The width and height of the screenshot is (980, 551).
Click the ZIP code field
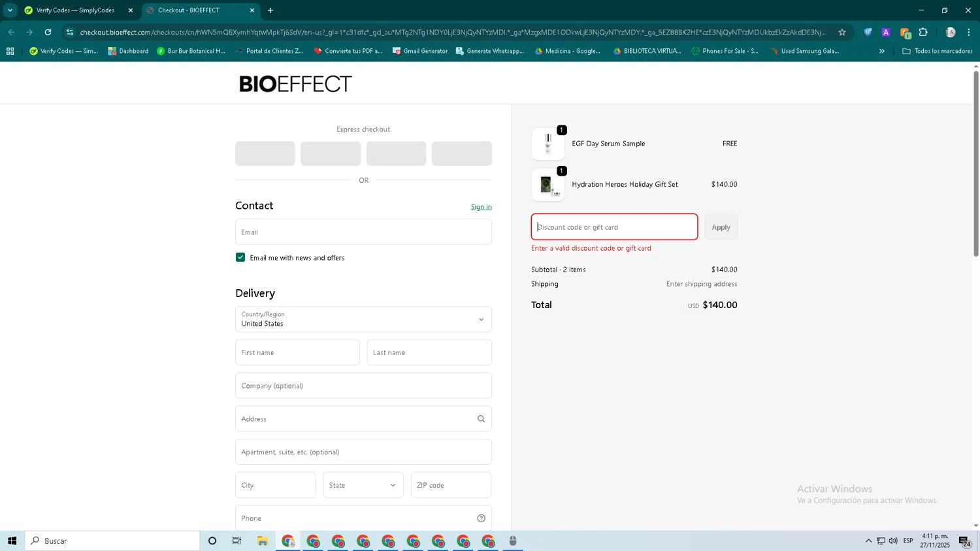(451, 485)
